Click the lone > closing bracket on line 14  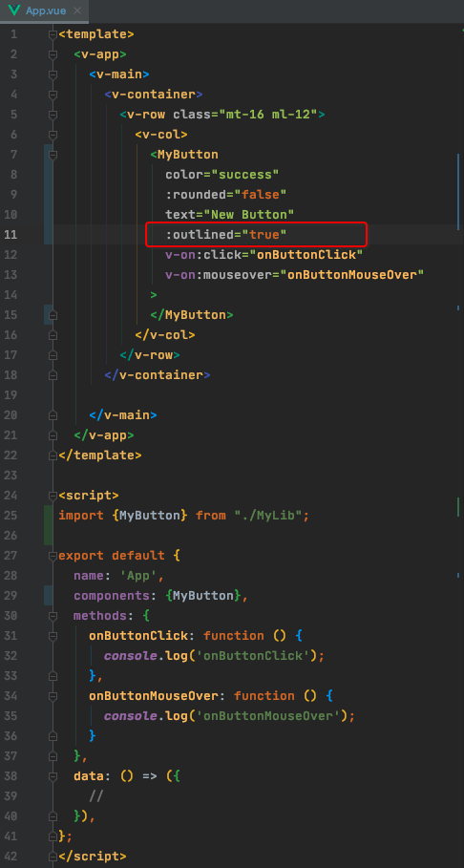154,295
